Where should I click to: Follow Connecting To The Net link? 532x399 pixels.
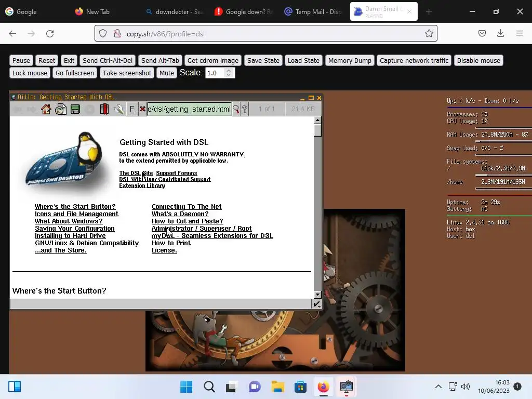(187, 207)
